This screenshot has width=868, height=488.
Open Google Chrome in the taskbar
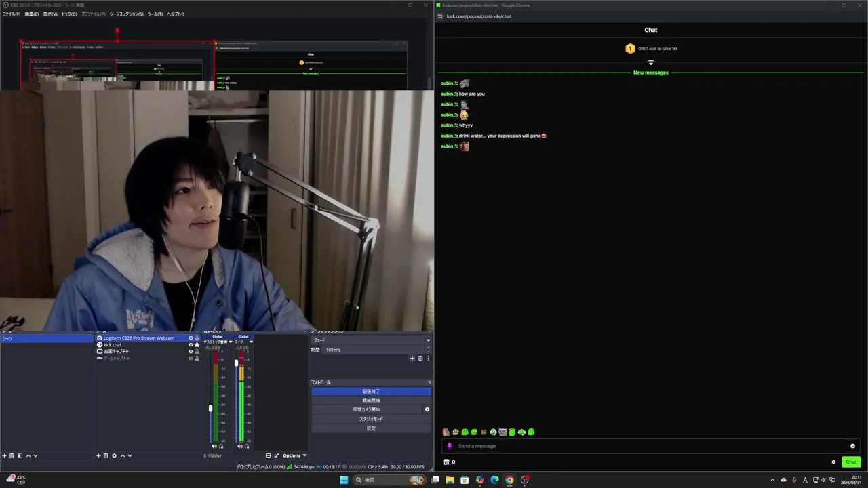(x=509, y=480)
